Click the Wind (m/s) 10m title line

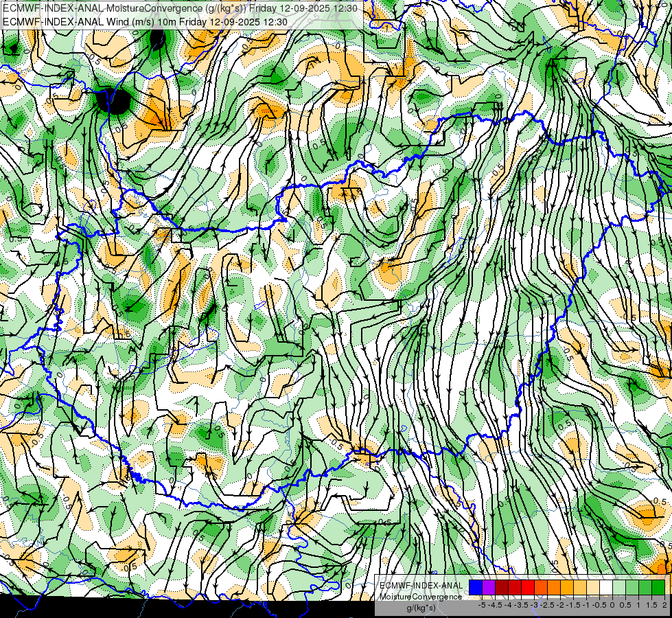click(146, 22)
